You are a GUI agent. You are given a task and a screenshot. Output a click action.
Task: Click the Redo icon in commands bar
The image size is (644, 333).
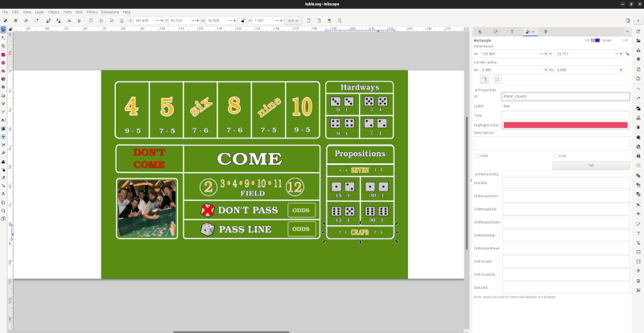click(x=638, y=99)
